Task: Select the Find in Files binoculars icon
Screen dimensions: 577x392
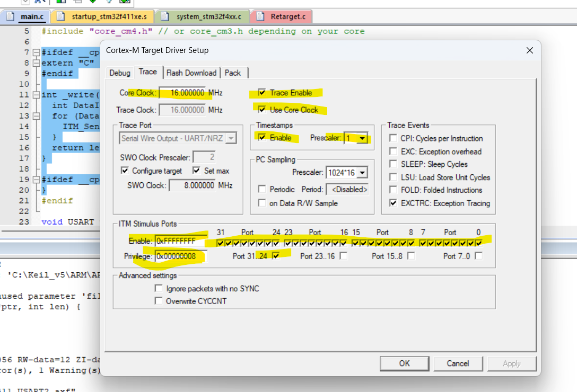Action: tap(37, 2)
